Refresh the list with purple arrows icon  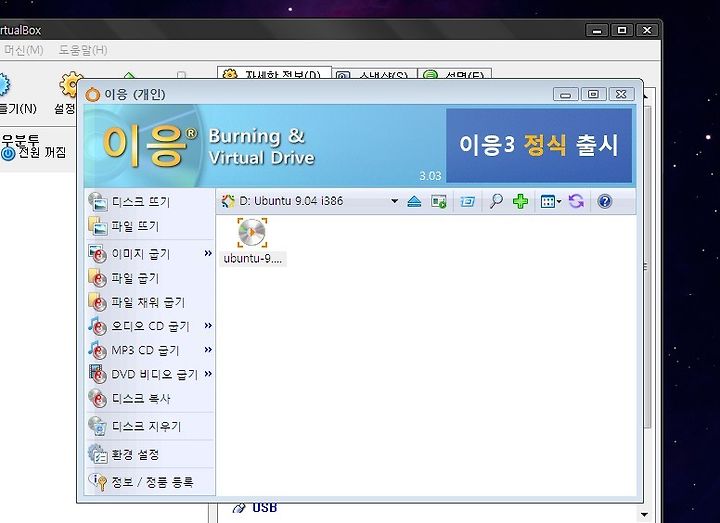click(576, 201)
